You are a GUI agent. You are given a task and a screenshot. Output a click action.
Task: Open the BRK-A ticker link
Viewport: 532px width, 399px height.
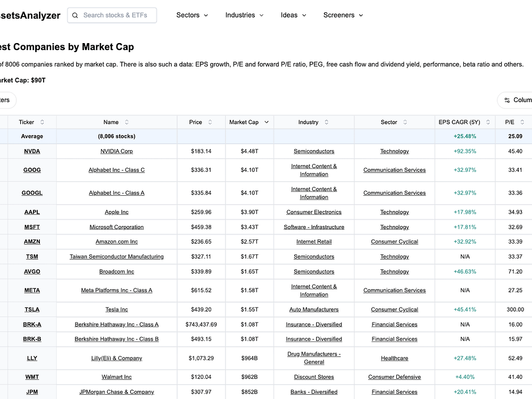pos(32,325)
